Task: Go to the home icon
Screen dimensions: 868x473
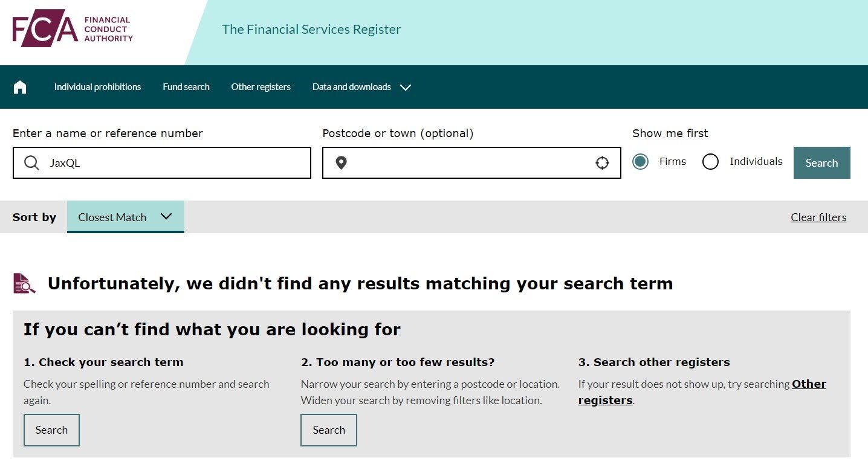Action: pos(20,87)
